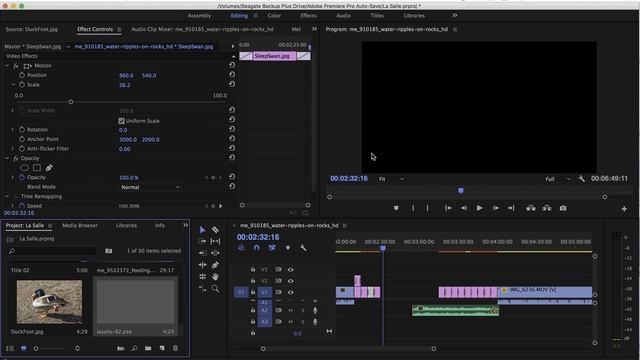Toggle the Uniform Scale checkbox

point(121,121)
